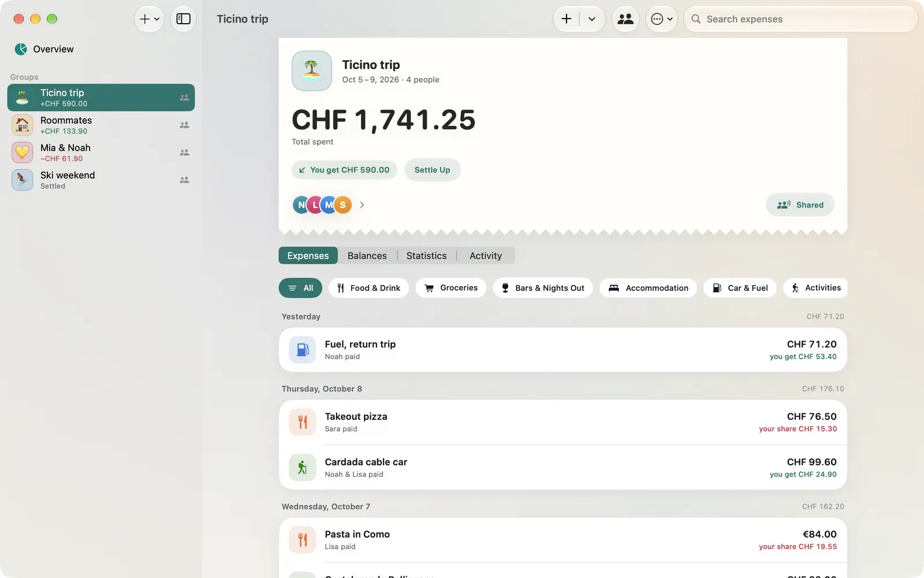Select the Roommates house icon
This screenshot has height=578, width=924.
point(23,125)
